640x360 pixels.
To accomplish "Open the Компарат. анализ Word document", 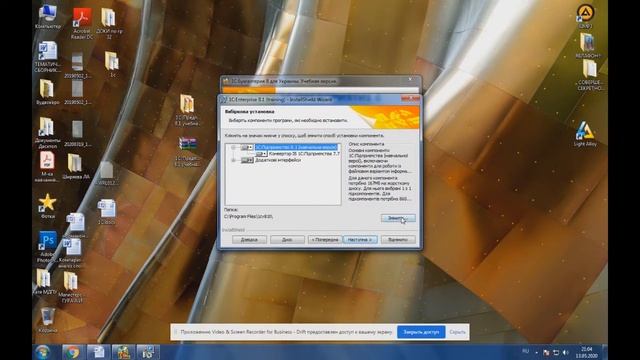I will tap(72, 253).
